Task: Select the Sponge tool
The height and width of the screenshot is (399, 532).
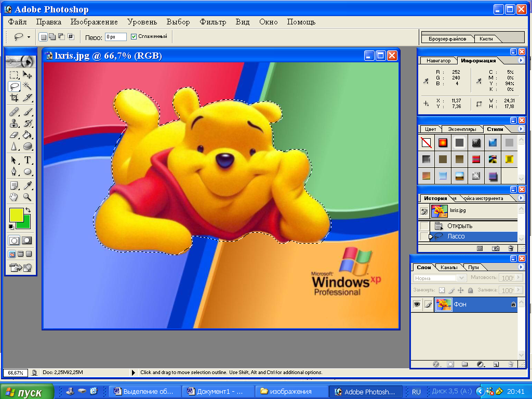Action: [x=27, y=146]
